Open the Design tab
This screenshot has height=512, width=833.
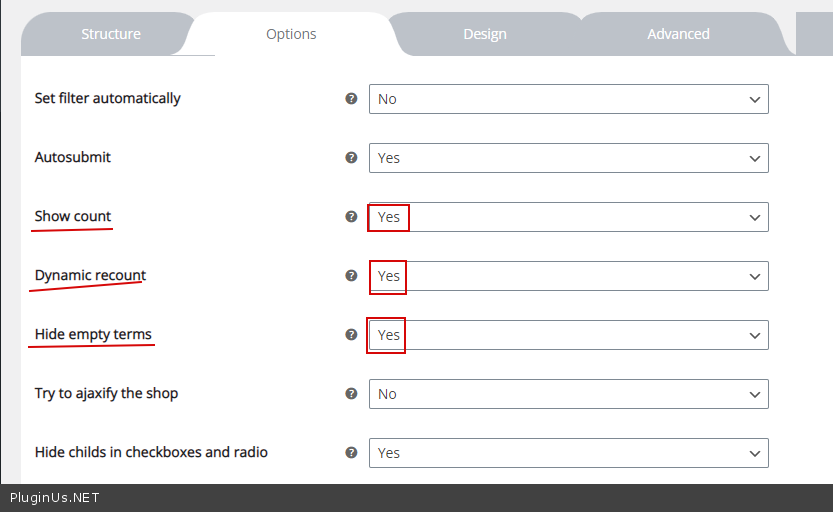(485, 34)
